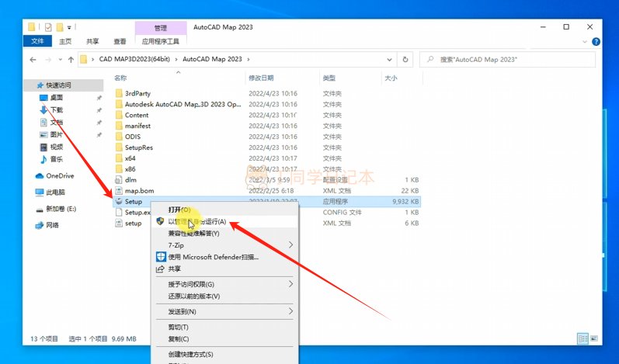Select the map.bom file icon
Viewport: 619px width, 364px height.
point(119,190)
